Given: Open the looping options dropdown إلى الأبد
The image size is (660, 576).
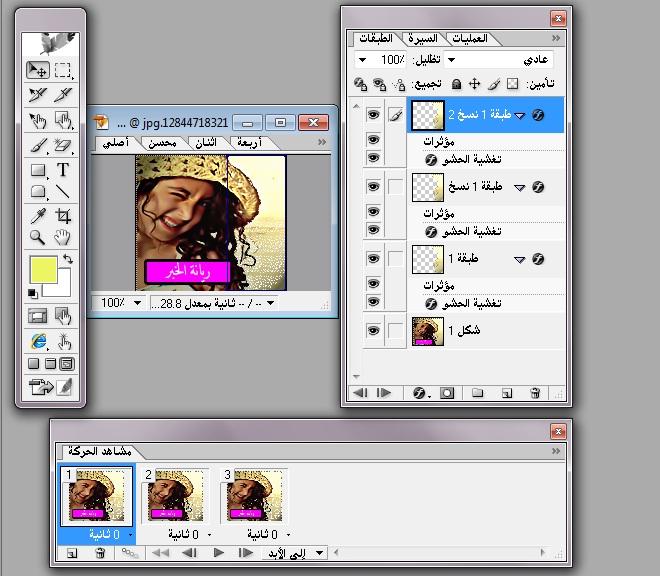Looking at the screenshot, I should click(299, 552).
